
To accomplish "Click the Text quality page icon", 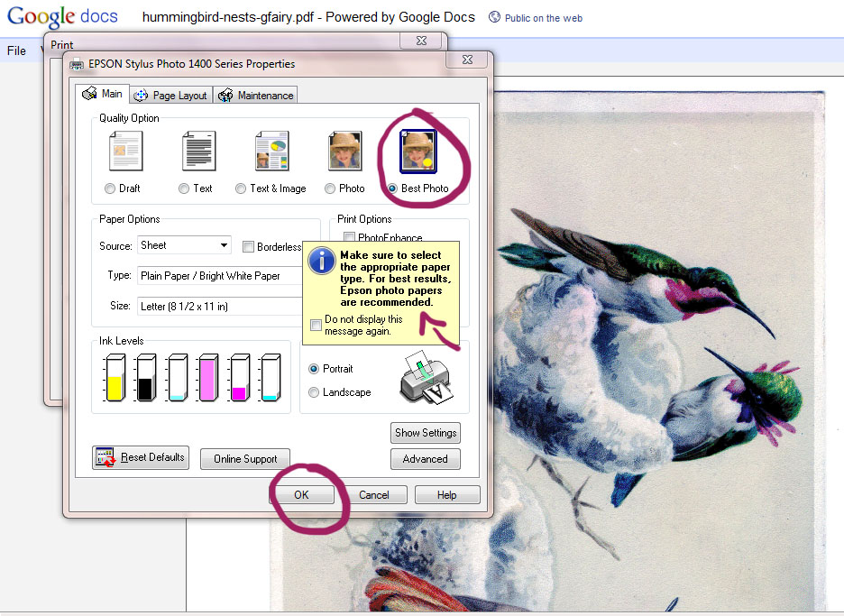I will pyautogui.click(x=199, y=152).
